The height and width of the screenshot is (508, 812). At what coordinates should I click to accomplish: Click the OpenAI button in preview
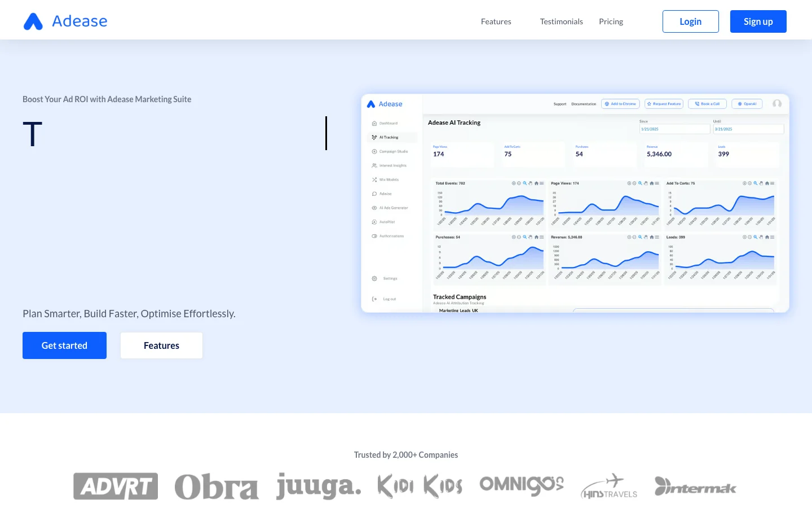point(747,104)
